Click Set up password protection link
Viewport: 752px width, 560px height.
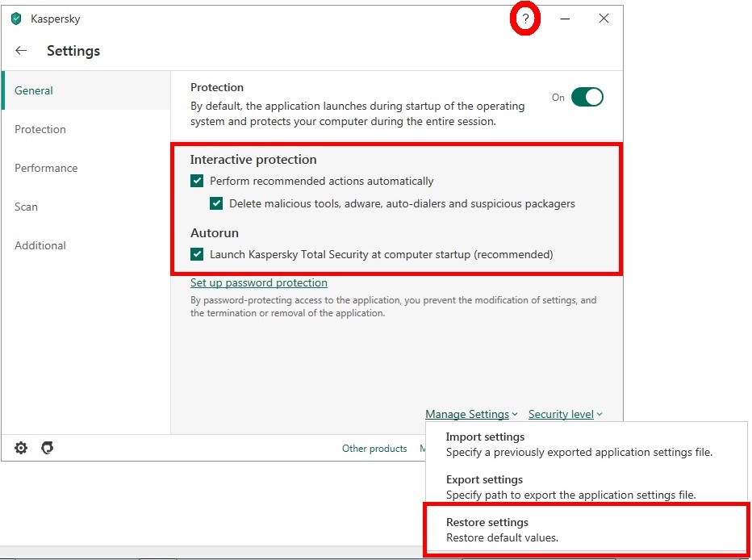(259, 282)
